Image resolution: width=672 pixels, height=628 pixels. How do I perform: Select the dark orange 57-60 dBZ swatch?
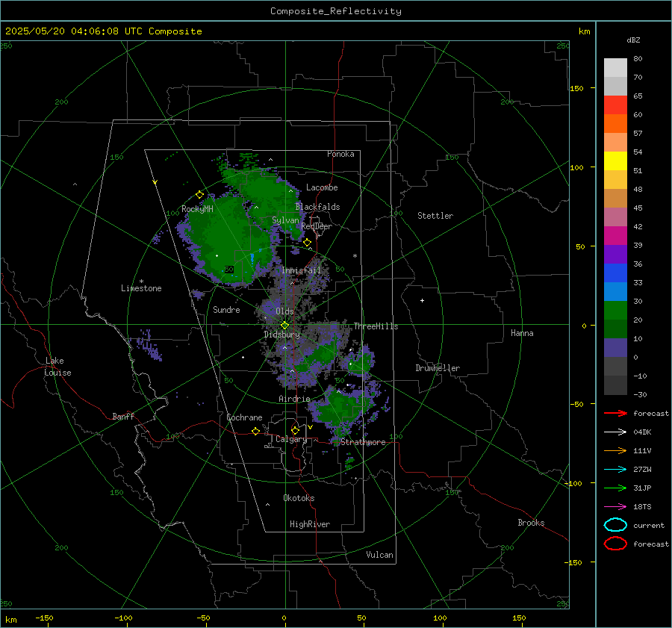615,123
